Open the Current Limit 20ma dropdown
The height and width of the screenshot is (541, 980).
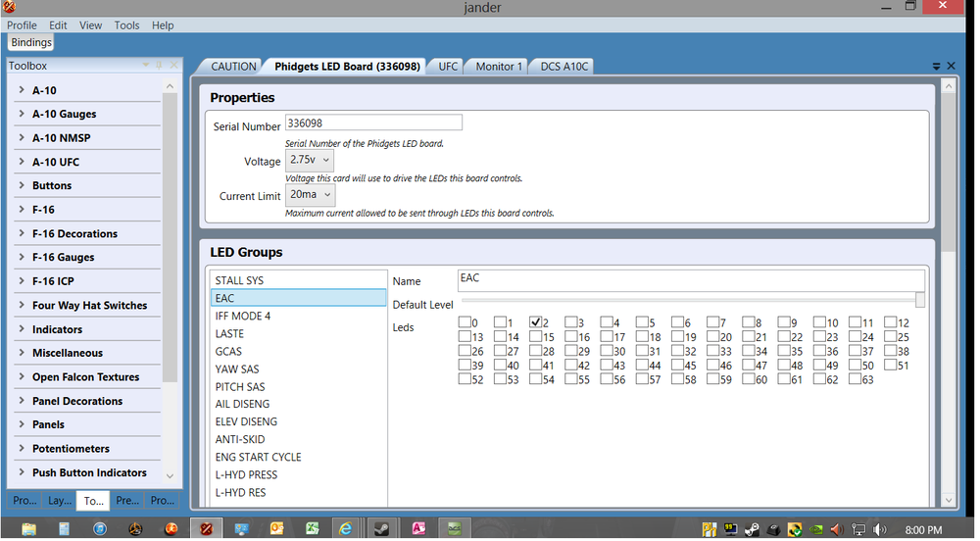tap(310, 195)
